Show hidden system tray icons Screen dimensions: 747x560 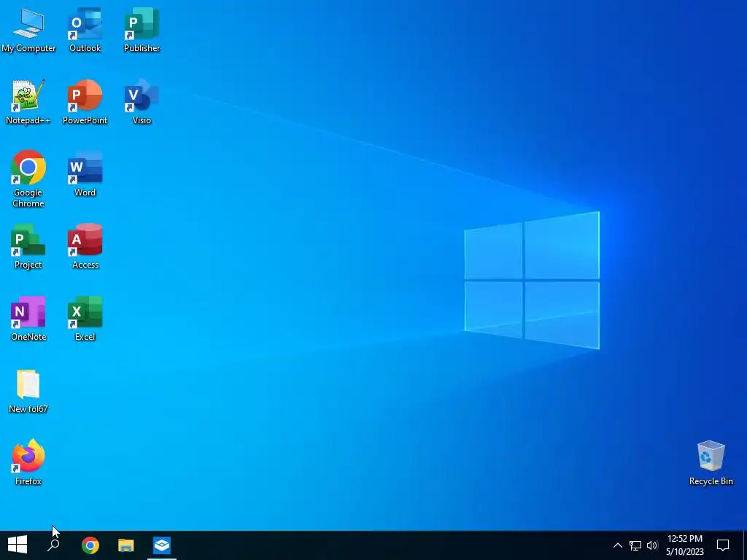click(617, 545)
